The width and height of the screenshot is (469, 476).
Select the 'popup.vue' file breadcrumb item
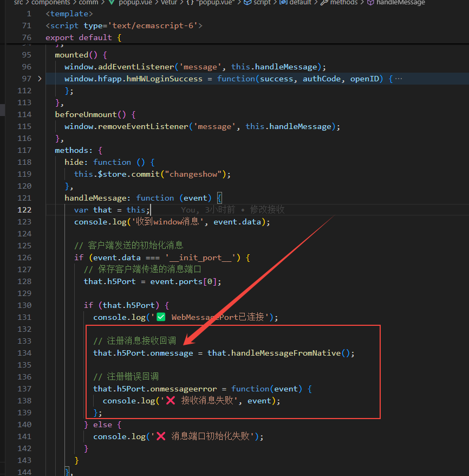click(135, 3)
